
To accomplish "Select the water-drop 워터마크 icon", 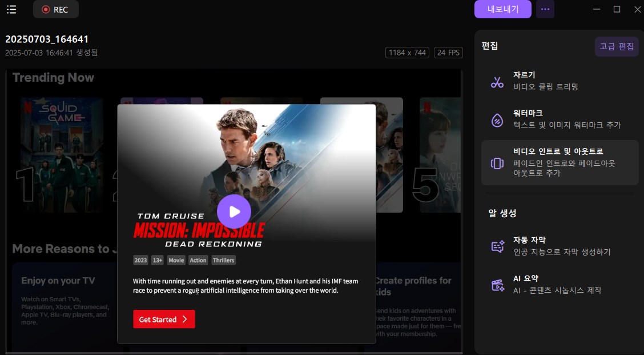I will pos(497,120).
